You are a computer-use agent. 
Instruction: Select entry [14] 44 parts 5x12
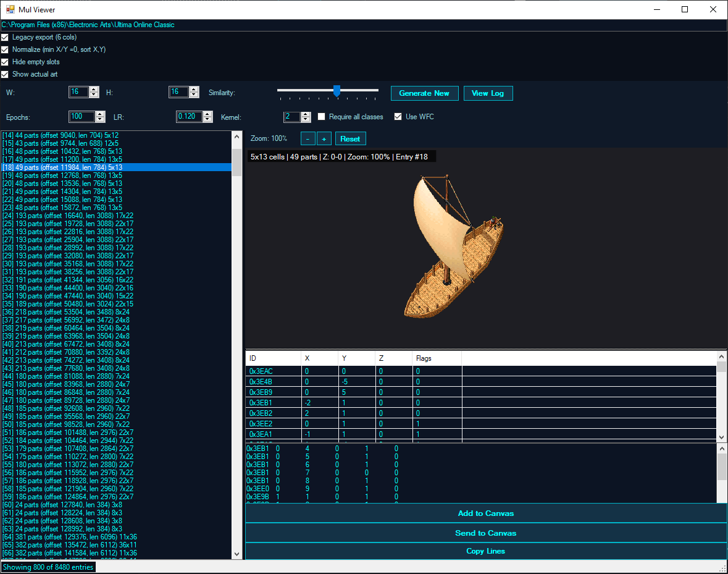point(116,135)
